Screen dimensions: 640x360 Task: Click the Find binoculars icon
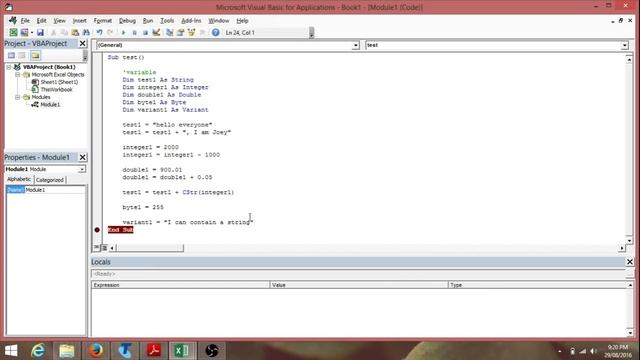coord(86,32)
